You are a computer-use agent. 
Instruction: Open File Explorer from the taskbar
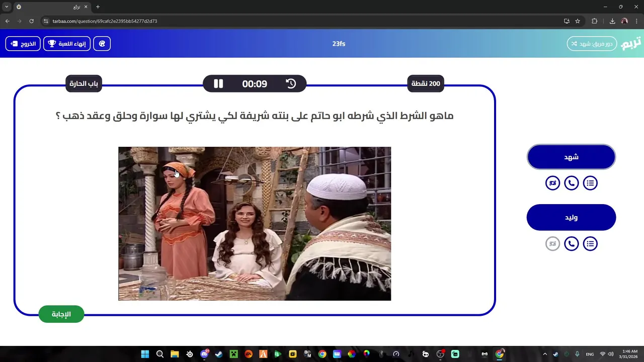[175, 354]
